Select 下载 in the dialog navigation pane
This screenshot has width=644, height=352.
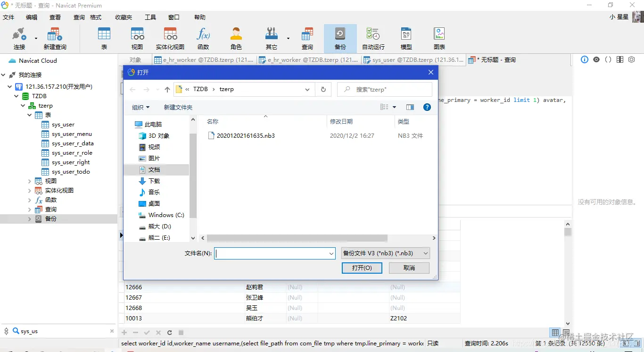coord(154,181)
